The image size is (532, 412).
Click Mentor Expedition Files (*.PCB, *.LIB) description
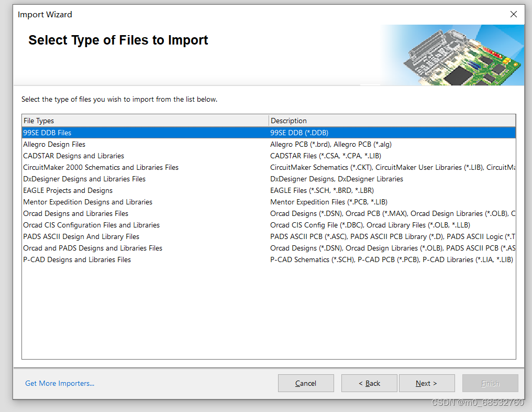329,202
